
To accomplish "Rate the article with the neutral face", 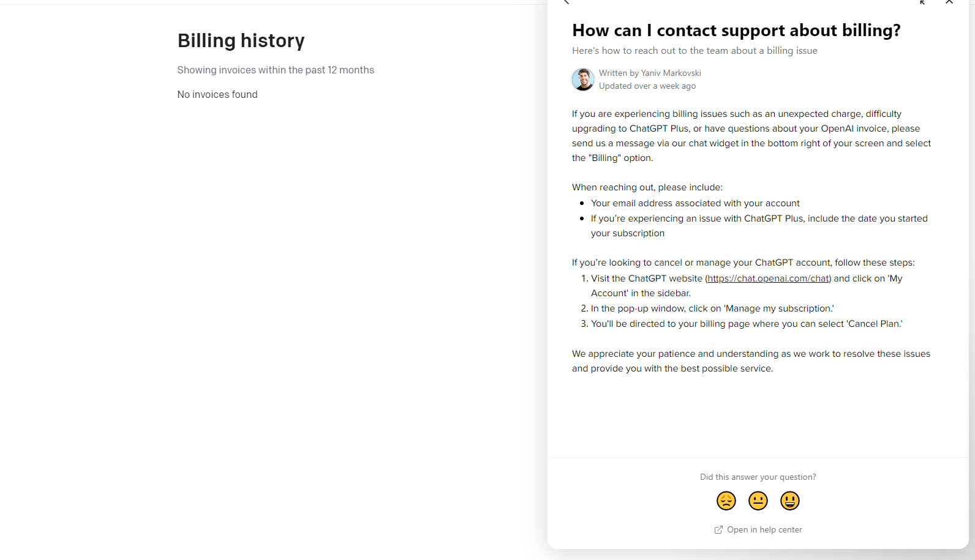I will tap(758, 501).
